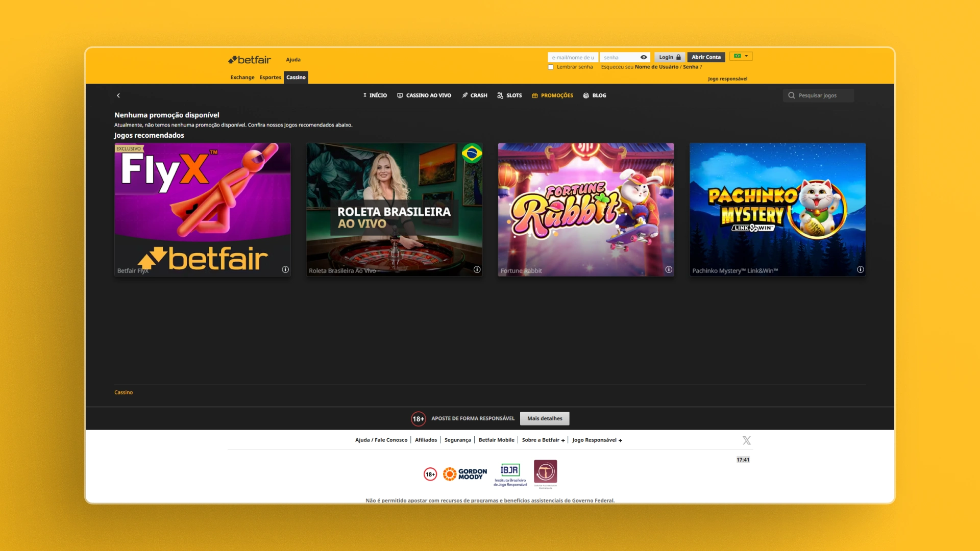
Task: Open Betfair Mobile footer link
Action: pyautogui.click(x=497, y=440)
